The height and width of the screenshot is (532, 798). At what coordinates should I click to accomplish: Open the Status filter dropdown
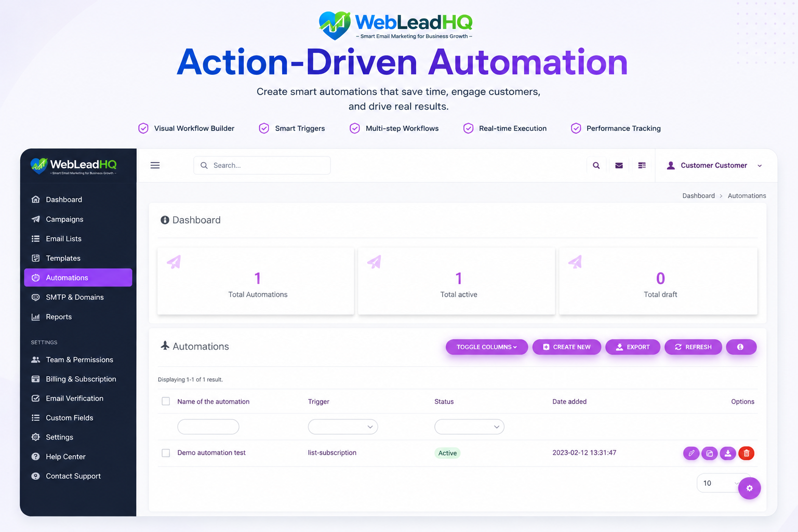pyautogui.click(x=469, y=427)
